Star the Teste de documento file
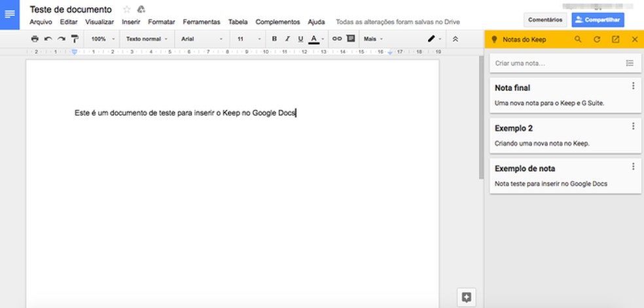This screenshot has width=644, height=308. (x=127, y=9)
